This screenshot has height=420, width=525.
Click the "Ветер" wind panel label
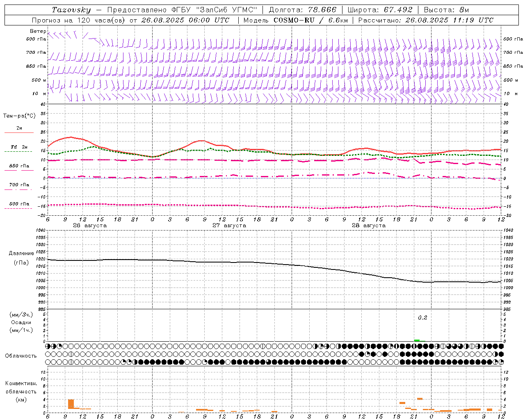point(38,31)
